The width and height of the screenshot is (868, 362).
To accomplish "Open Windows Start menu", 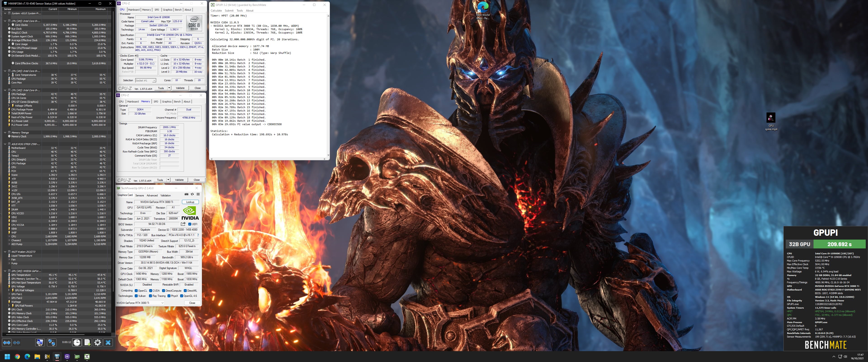I will pos(7,356).
